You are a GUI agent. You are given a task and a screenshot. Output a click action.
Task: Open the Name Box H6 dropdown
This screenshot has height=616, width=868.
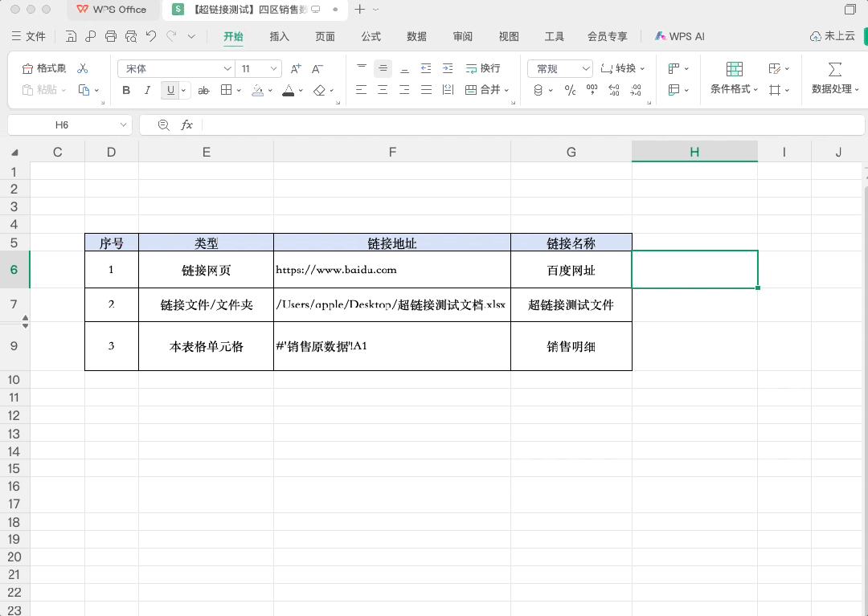click(x=123, y=125)
